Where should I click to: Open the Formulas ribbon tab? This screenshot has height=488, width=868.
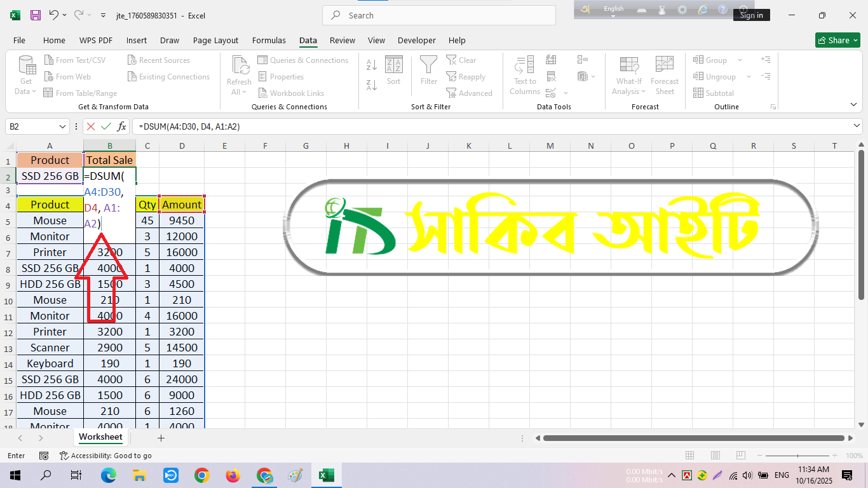[x=269, y=40]
